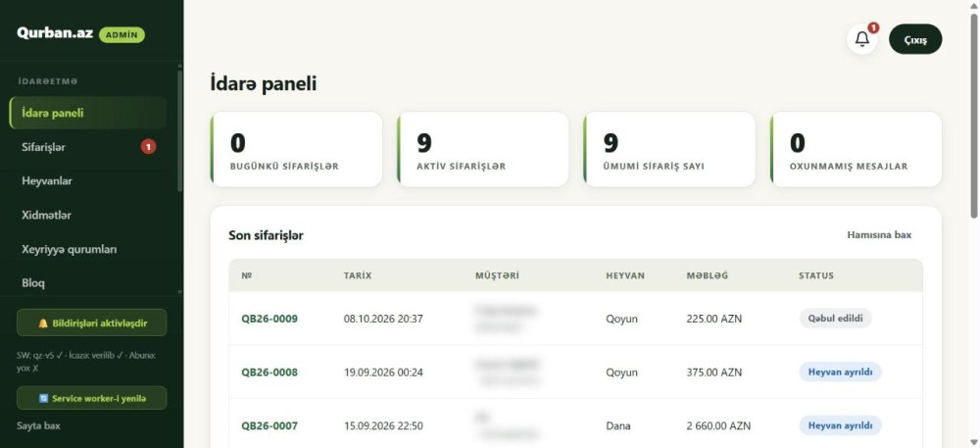Open the Ümumi sifariş sayı card
The height and width of the screenshot is (448, 980).
pyautogui.click(x=669, y=149)
